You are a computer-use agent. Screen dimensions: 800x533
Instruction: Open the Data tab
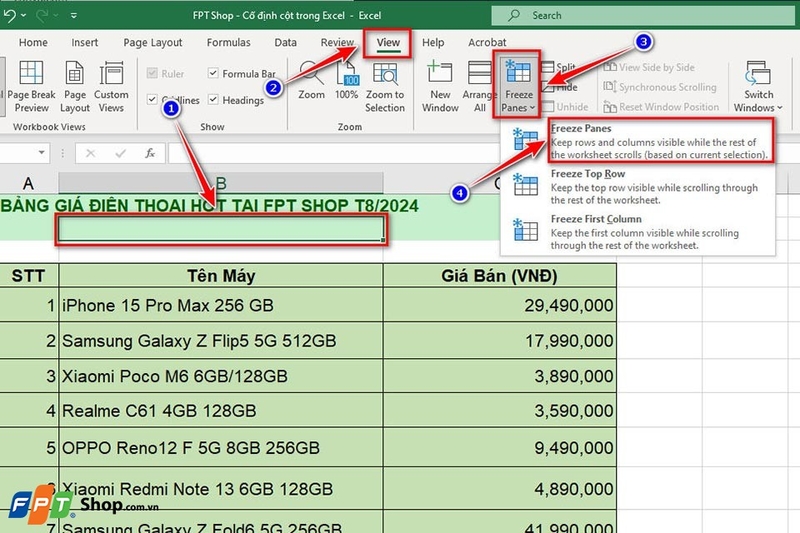(285, 42)
